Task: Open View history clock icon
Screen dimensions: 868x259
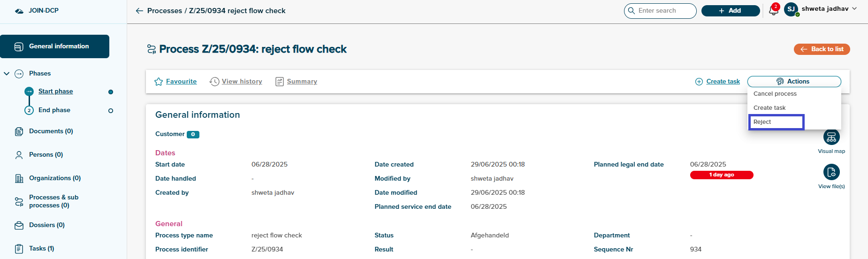Action: click(214, 82)
